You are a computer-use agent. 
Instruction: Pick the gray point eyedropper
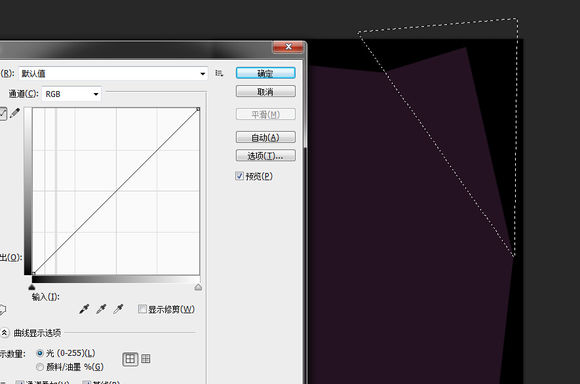coord(101,309)
